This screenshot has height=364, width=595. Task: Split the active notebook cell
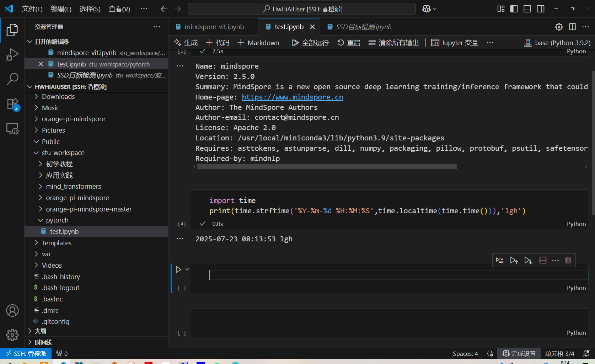click(x=543, y=260)
